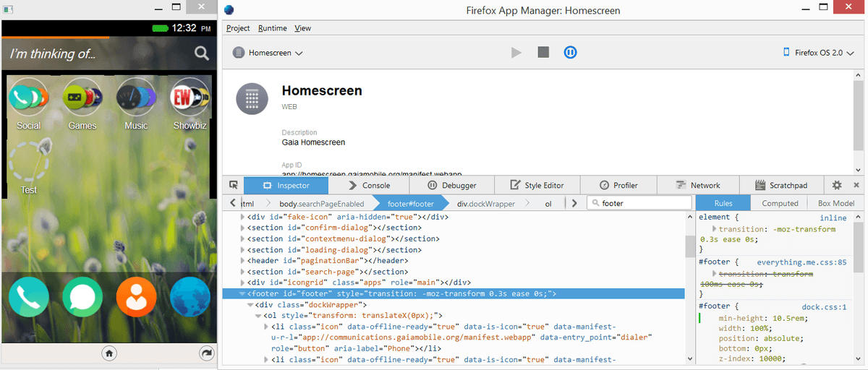
Task: Select body.searchPageEnabled breadcrumb
Action: click(321, 204)
